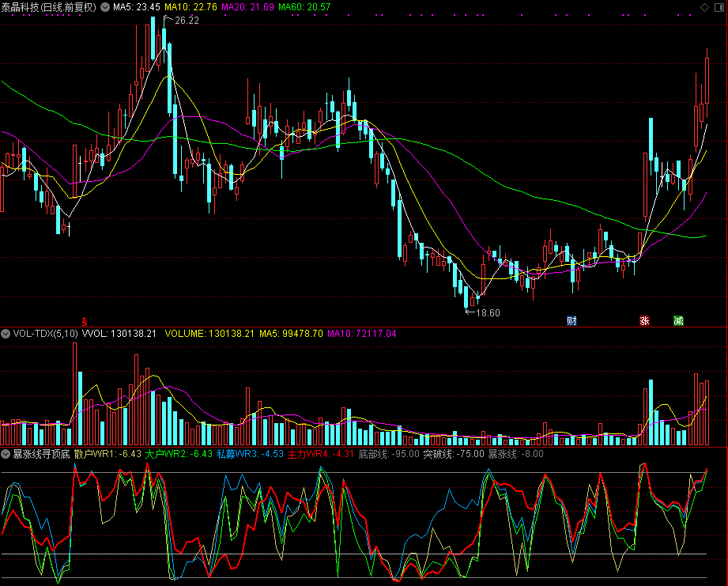
Task: Click the diamond icon at top right
Action: pyautogui.click(x=705, y=7)
